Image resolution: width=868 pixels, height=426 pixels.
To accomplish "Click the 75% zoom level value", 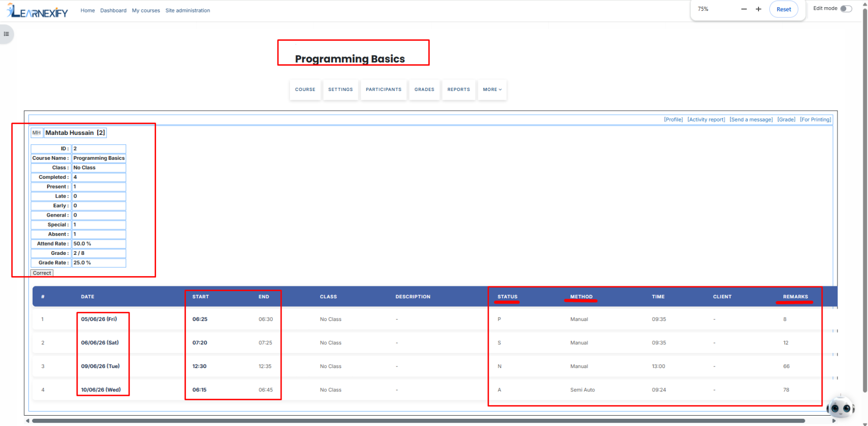I will click(703, 9).
